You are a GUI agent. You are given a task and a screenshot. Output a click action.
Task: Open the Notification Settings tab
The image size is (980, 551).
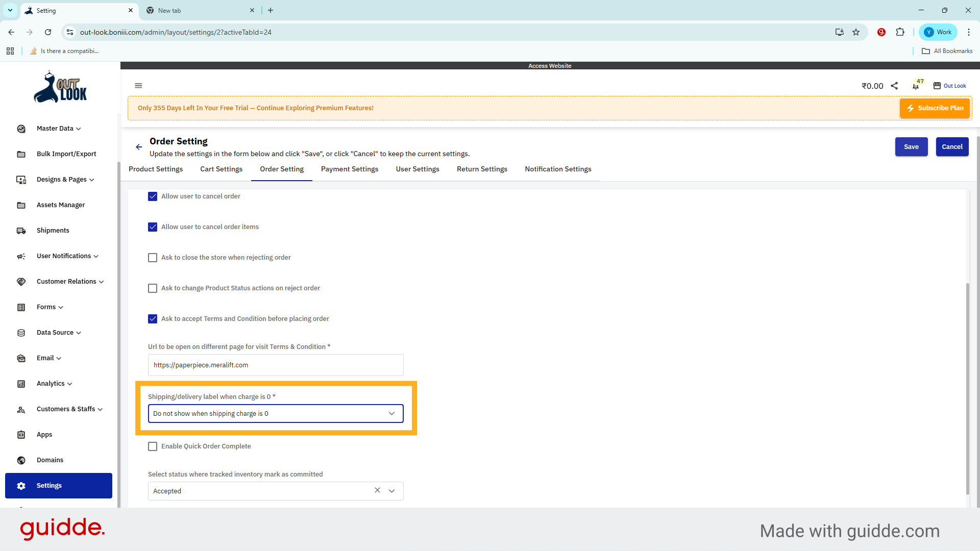[558, 169]
